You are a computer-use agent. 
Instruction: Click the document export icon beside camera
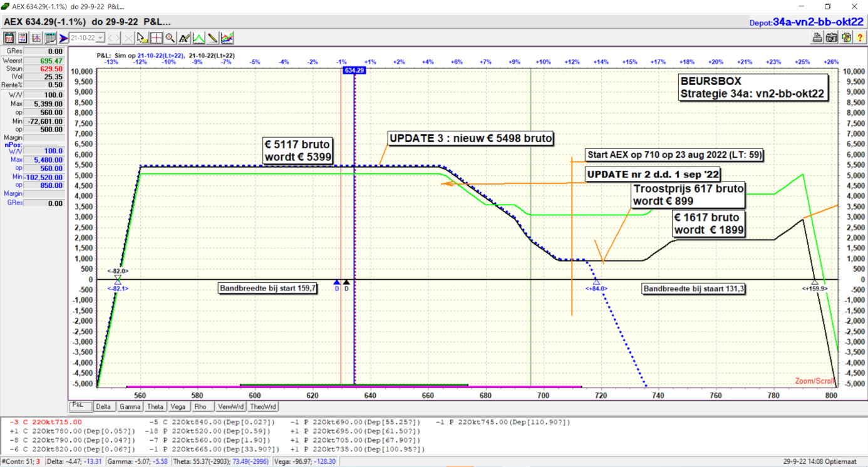coord(845,38)
